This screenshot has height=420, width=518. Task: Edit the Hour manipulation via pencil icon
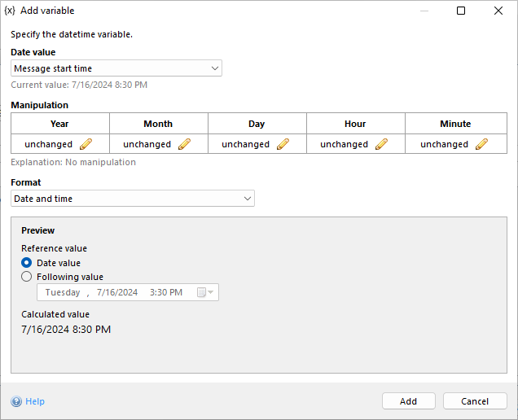click(x=381, y=144)
